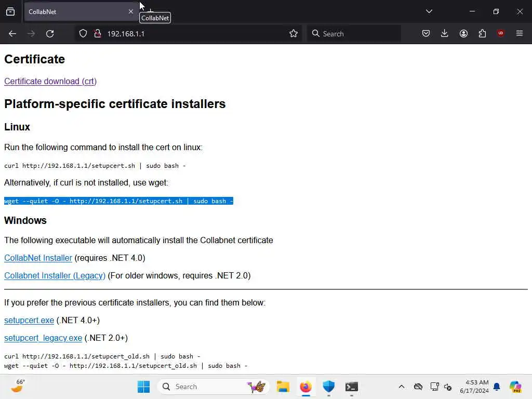Open the uBlock Origin extension popup
The height and width of the screenshot is (399, 532).
pos(500,33)
